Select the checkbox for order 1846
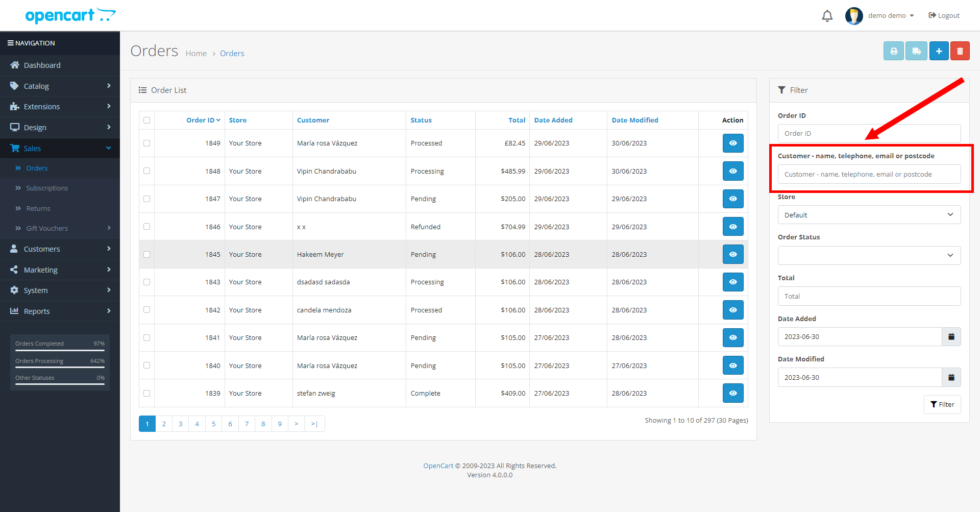This screenshot has height=512, width=980. [146, 226]
